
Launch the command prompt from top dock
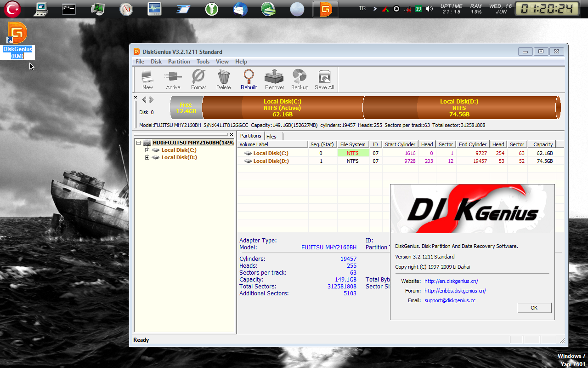(69, 9)
